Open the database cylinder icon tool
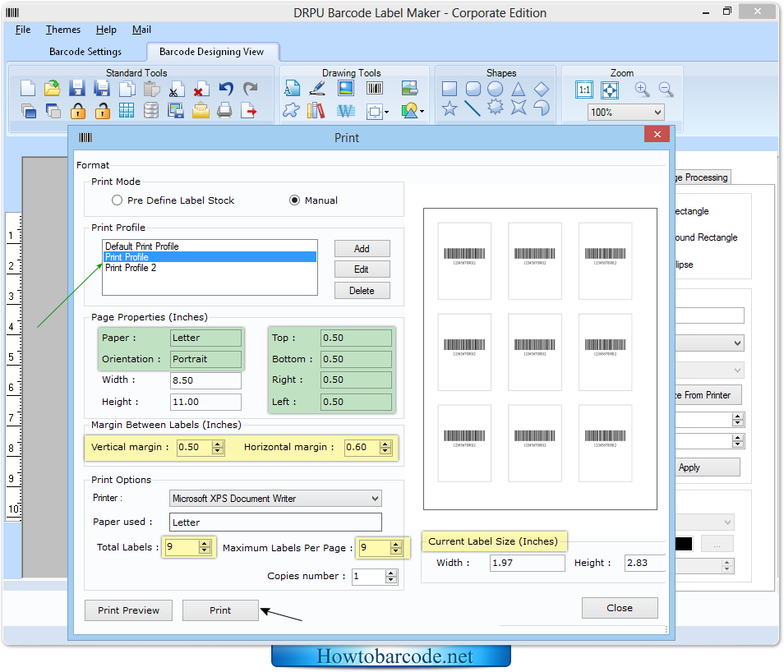Image resolution: width=784 pixels, height=672 pixels. pyautogui.click(x=151, y=110)
